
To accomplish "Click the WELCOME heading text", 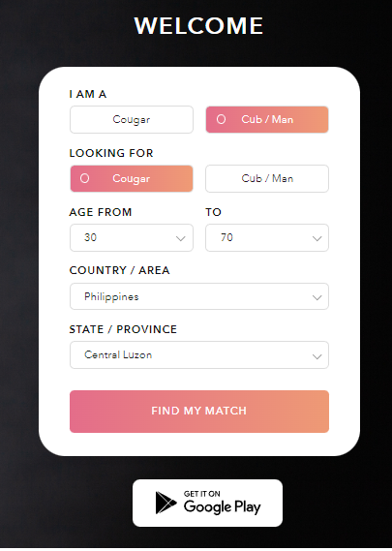I will click(x=198, y=25).
